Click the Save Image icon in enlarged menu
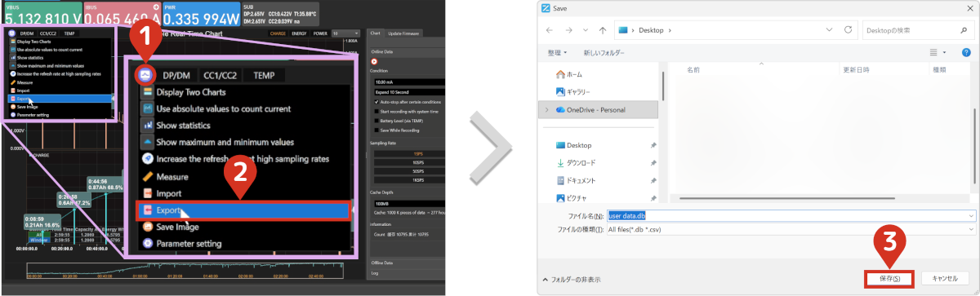 point(148,227)
